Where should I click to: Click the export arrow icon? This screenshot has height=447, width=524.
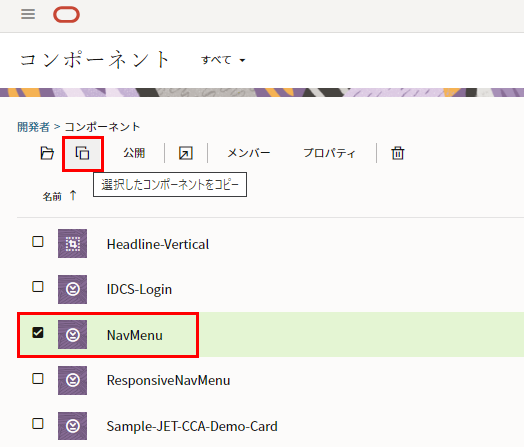(186, 153)
